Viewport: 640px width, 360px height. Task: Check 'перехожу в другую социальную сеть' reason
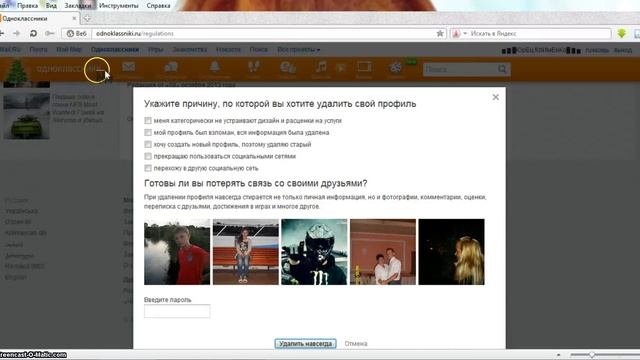[148, 168]
